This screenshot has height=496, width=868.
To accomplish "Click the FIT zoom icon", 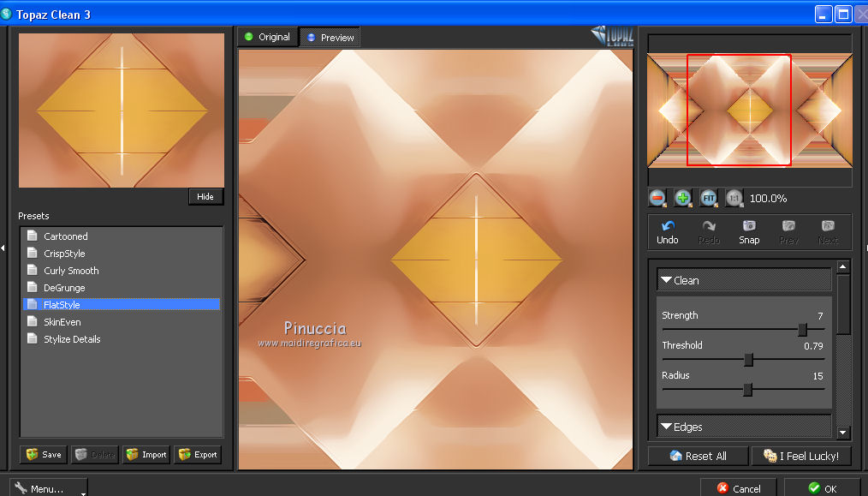I will pos(709,198).
